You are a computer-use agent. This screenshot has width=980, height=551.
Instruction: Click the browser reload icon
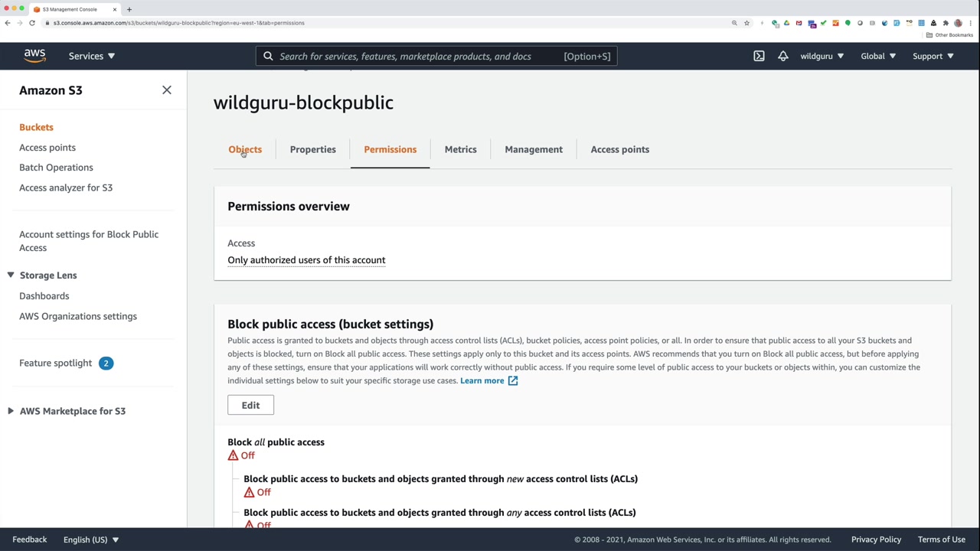click(x=32, y=23)
